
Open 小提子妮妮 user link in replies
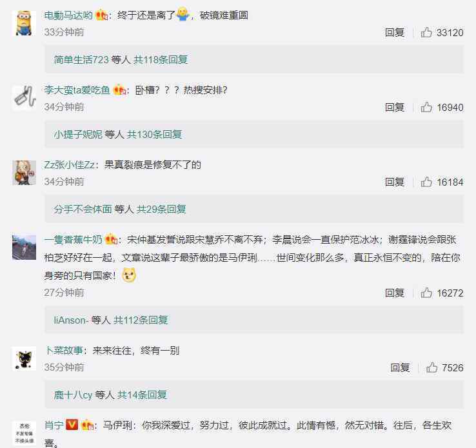click(78, 134)
